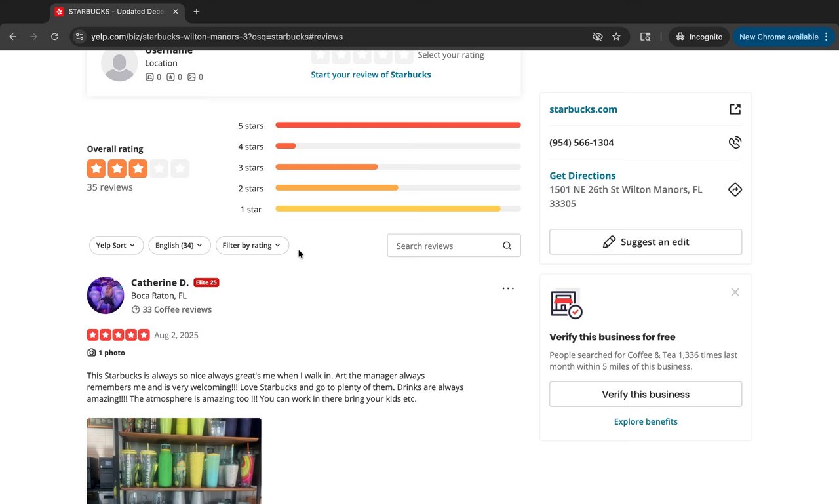The width and height of the screenshot is (839, 504).
Task: Click the 4 stars rating bar
Action: 398,146
